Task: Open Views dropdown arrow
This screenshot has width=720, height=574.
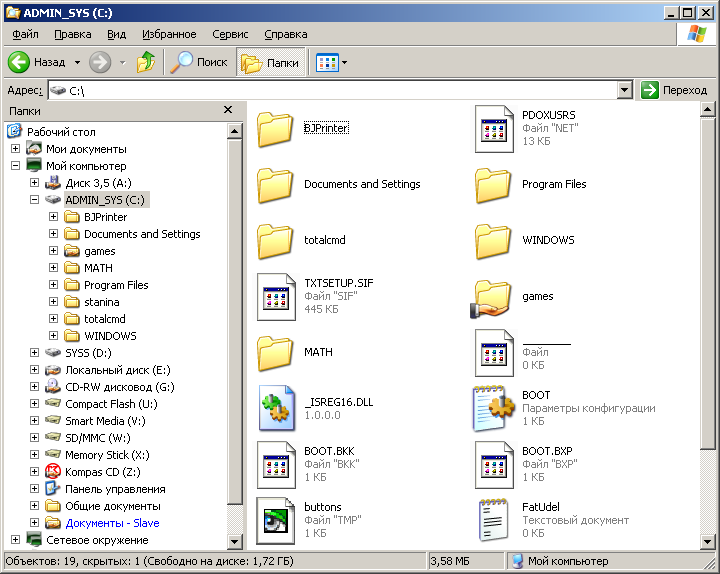Action: (344, 62)
